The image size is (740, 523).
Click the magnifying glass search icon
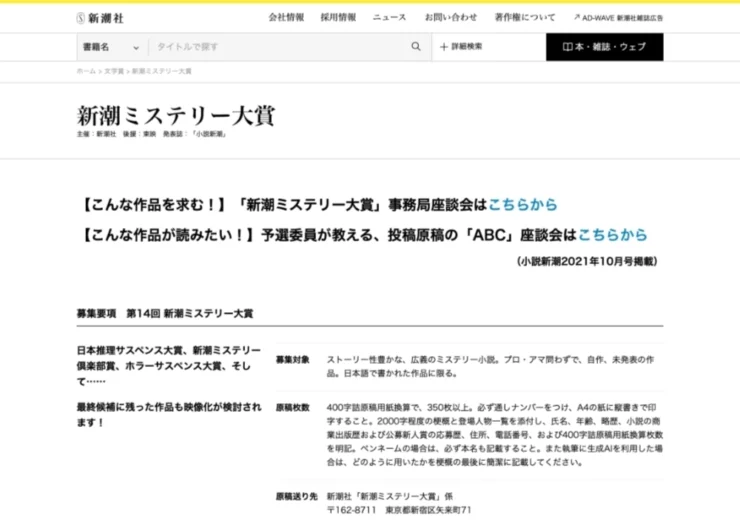(416, 46)
